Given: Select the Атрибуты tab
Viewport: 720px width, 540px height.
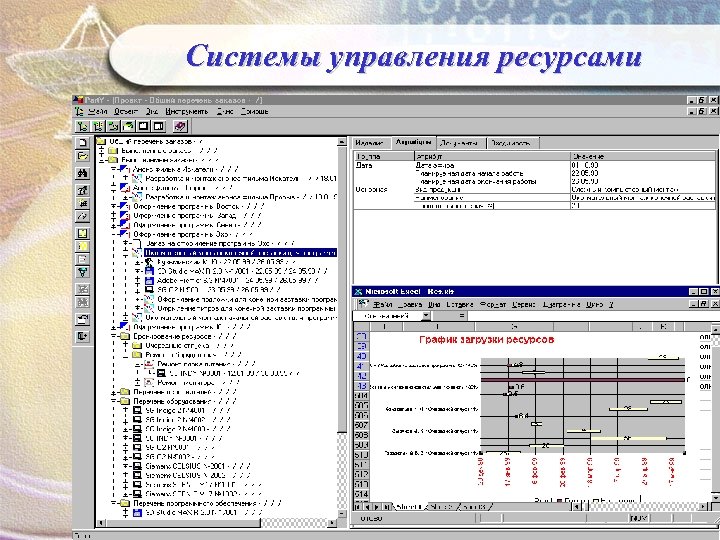Looking at the screenshot, I should tap(413, 143).
